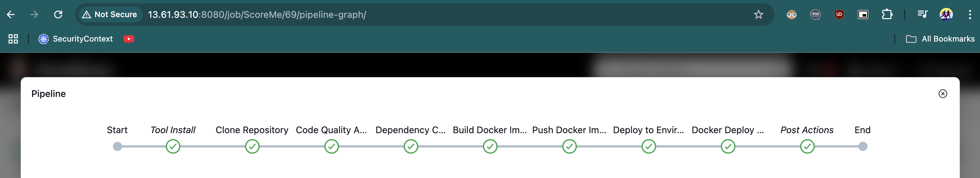Select the Code Quality stage checkmark node

click(x=331, y=146)
